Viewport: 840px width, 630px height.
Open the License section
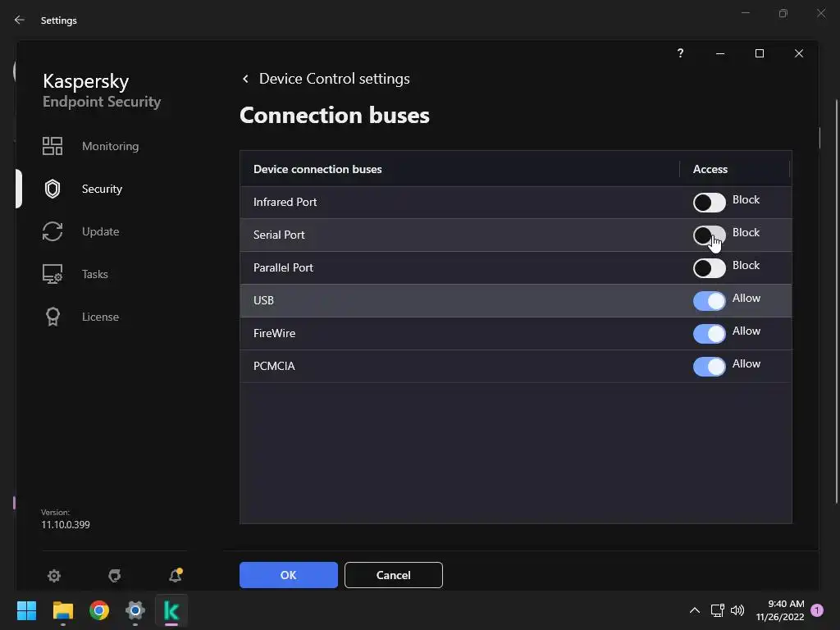click(100, 317)
